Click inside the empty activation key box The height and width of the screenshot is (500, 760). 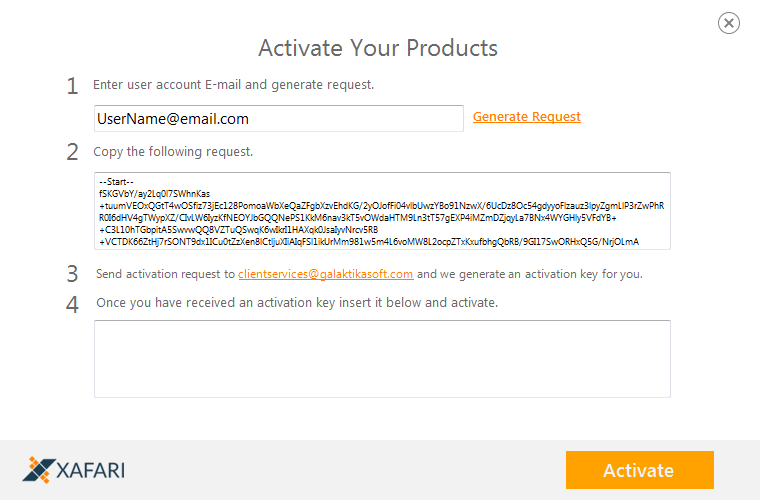click(x=382, y=359)
